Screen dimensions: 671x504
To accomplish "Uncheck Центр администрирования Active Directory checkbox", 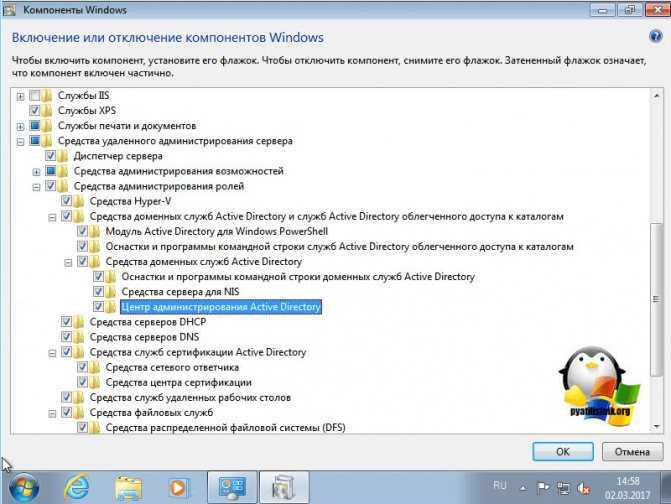I will [98, 307].
